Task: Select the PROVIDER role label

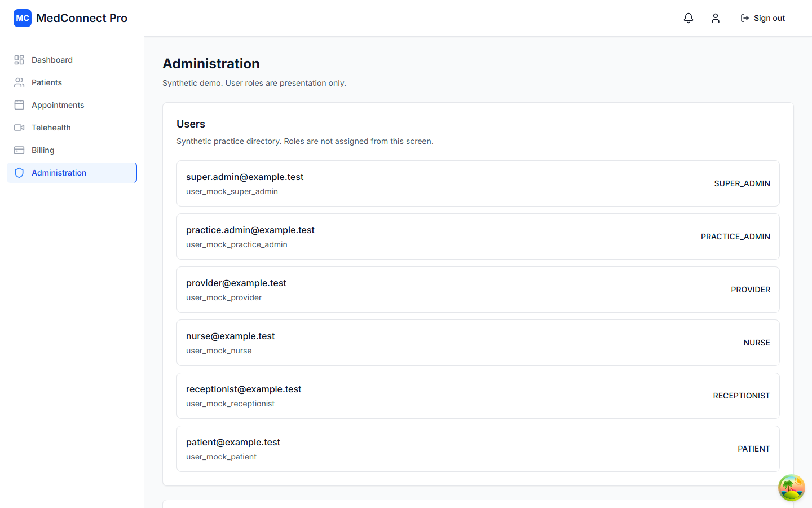Action: click(x=751, y=290)
